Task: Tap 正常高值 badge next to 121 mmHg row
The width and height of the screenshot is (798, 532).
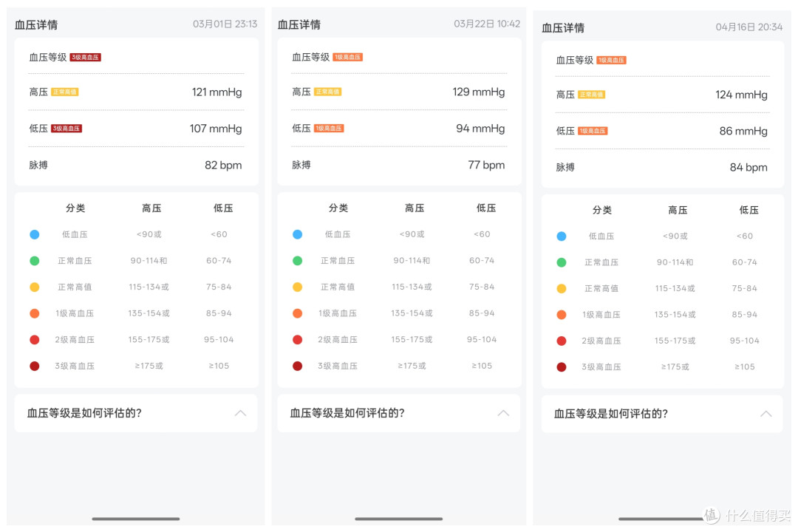Action: [64, 92]
